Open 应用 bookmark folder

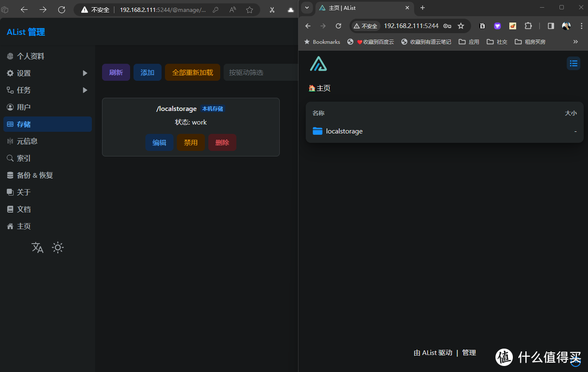[469, 41]
